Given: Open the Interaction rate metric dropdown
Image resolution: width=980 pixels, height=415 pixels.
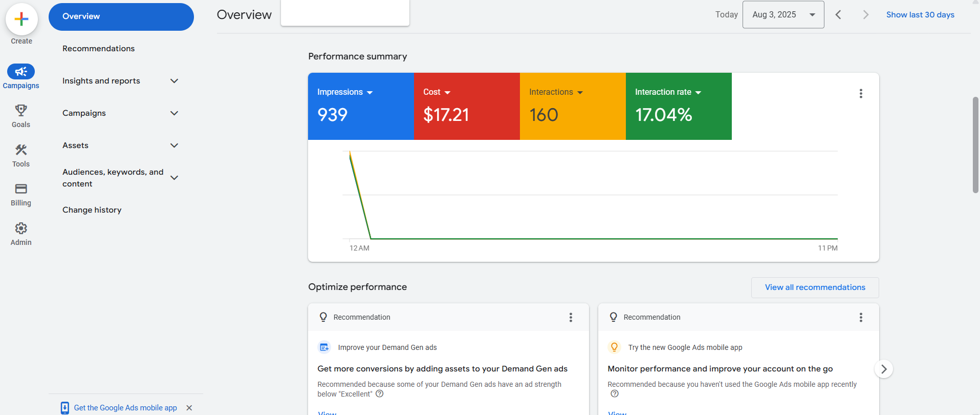Looking at the screenshot, I should (668, 92).
